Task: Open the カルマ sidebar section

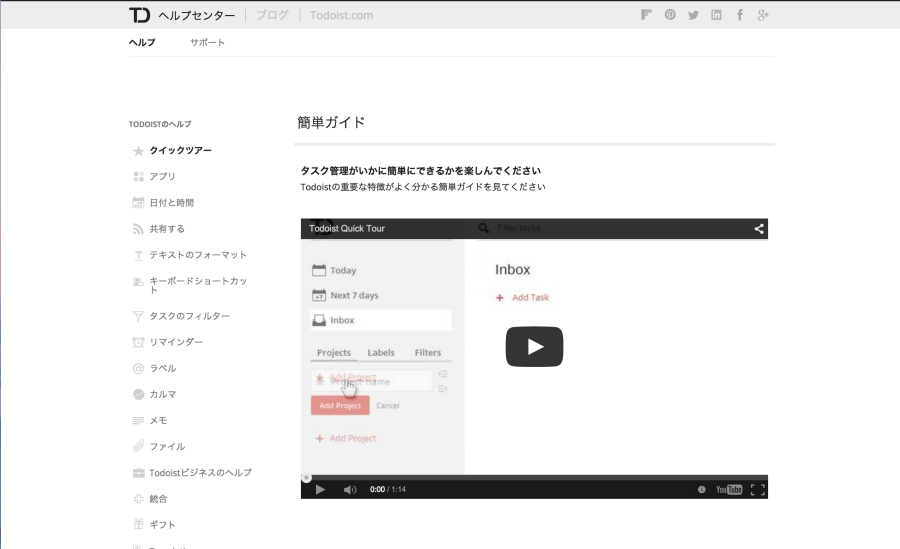Action: point(162,394)
